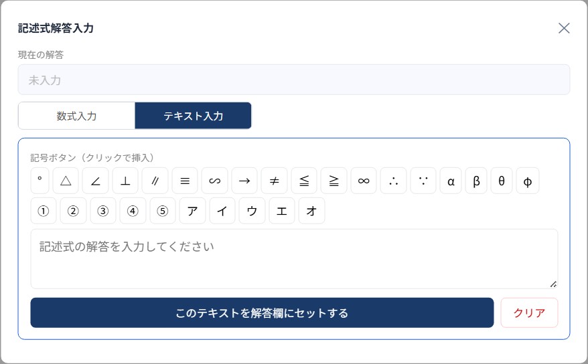Insert the circled number ⑤
This screenshot has width=588, height=364.
pyautogui.click(x=163, y=211)
